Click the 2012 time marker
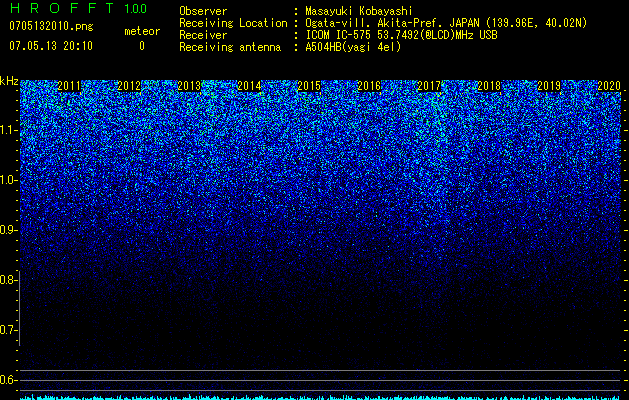Image resolution: width=629 pixels, height=400 pixels. pos(129,86)
